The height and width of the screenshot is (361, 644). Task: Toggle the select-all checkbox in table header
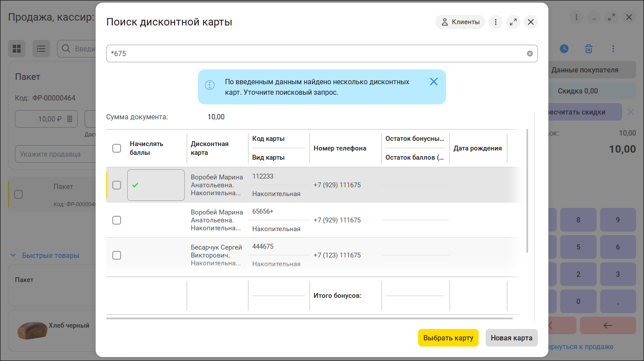[117, 148]
